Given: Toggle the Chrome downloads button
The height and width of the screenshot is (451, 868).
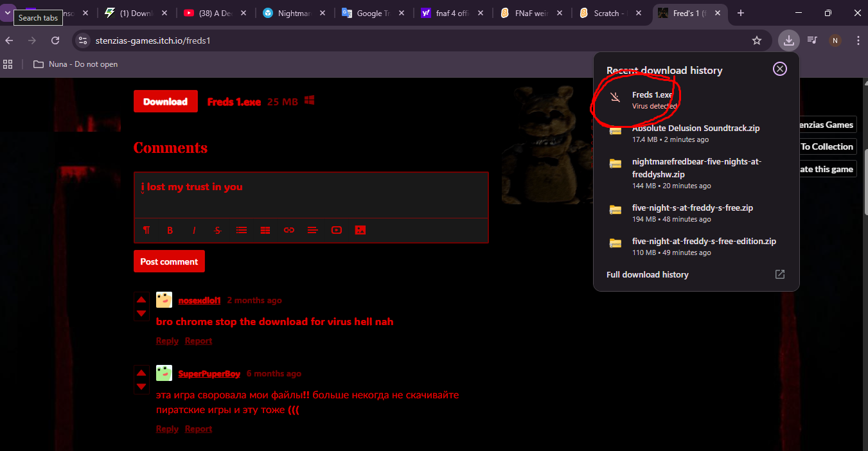Looking at the screenshot, I should [788, 40].
